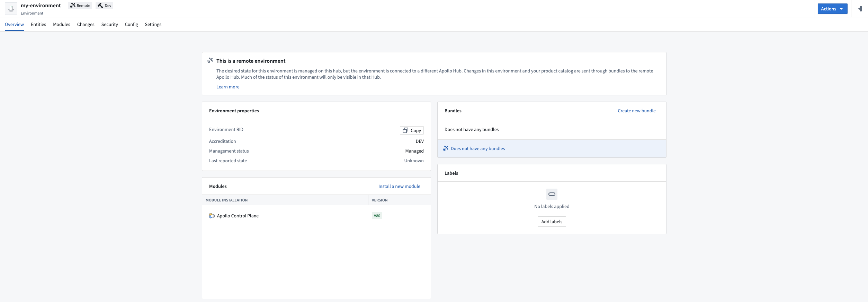Image resolution: width=868 pixels, height=302 pixels.
Task: Click Create new bundle link
Action: pyautogui.click(x=637, y=111)
